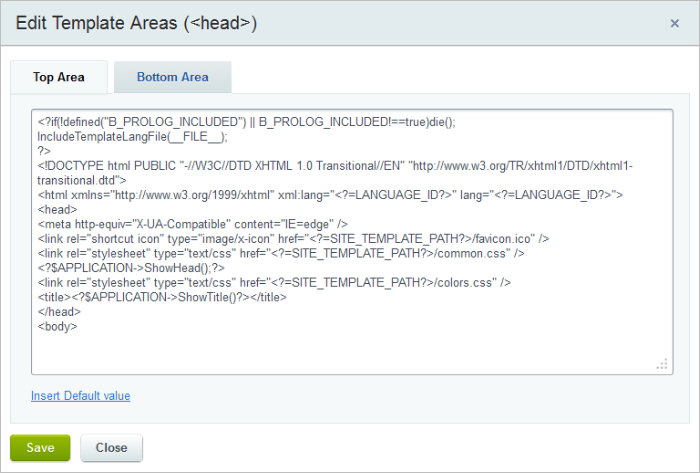Viewport: 700px width, 473px height.
Task: Click the ShowTitle() title tag line
Action: click(162, 297)
